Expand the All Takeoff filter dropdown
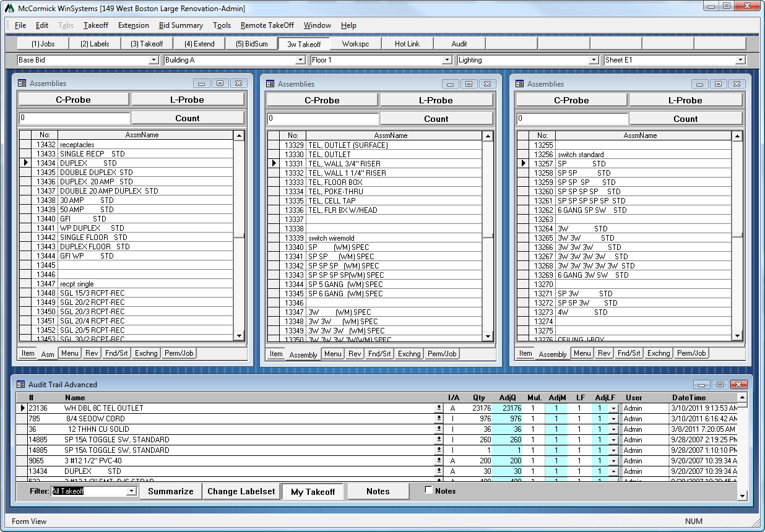Viewport: 765px width, 532px height. point(131,491)
